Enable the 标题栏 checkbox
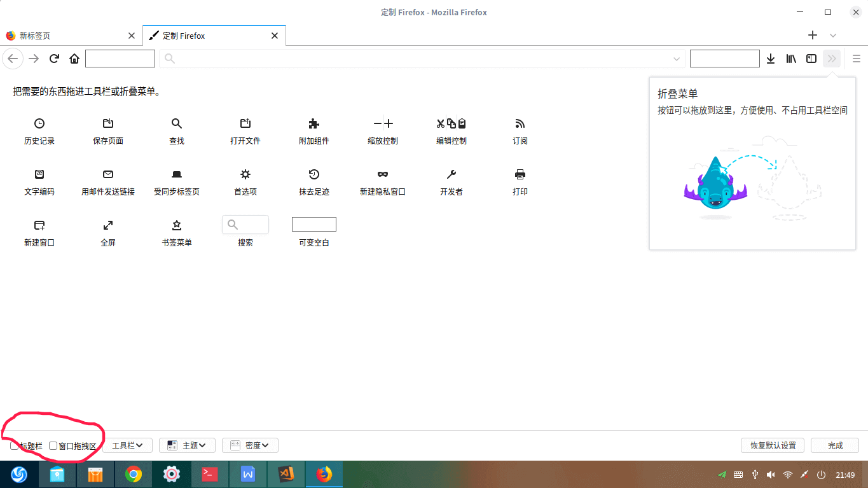868x488 pixels. click(14, 445)
